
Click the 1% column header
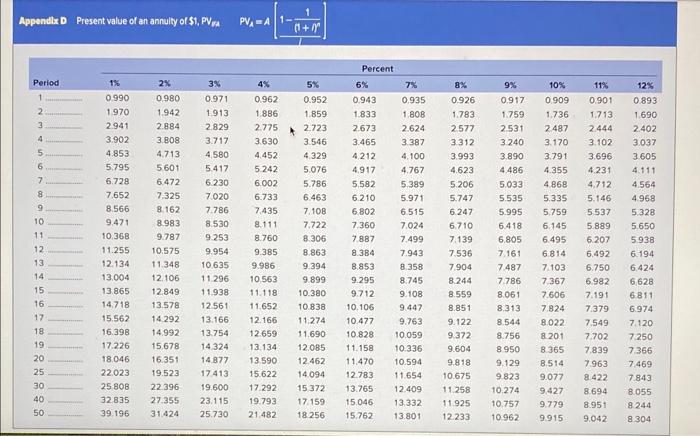pos(114,83)
